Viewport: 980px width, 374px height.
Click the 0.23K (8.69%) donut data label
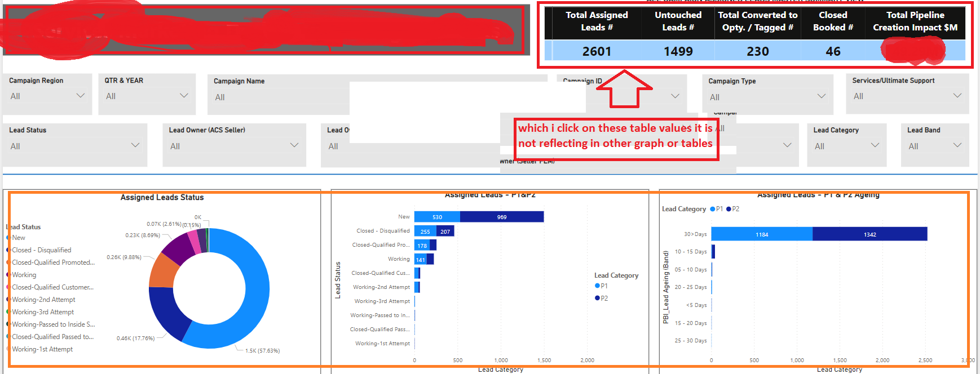tap(143, 235)
